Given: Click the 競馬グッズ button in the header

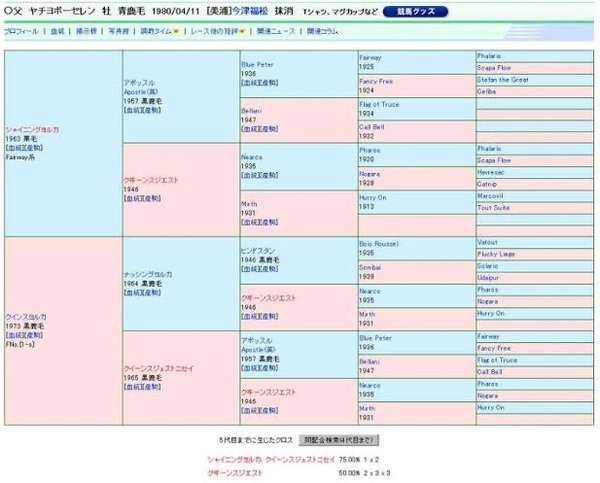Looking at the screenshot, I should tap(415, 12).
